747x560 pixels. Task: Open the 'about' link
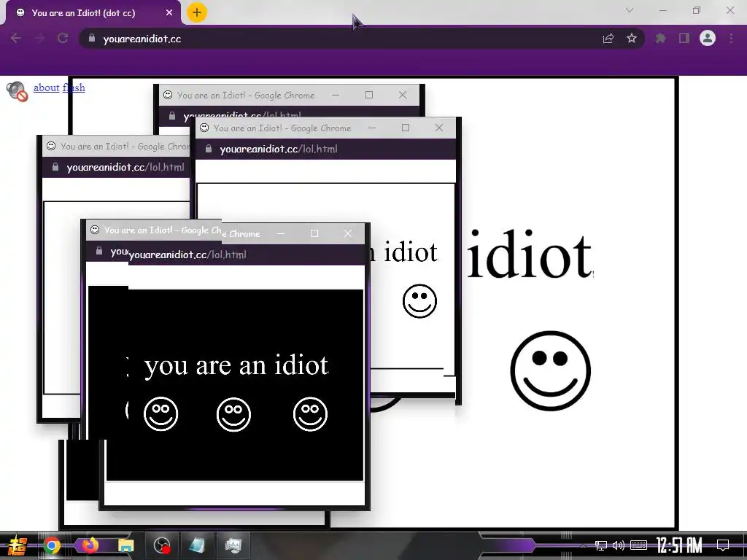(x=46, y=87)
